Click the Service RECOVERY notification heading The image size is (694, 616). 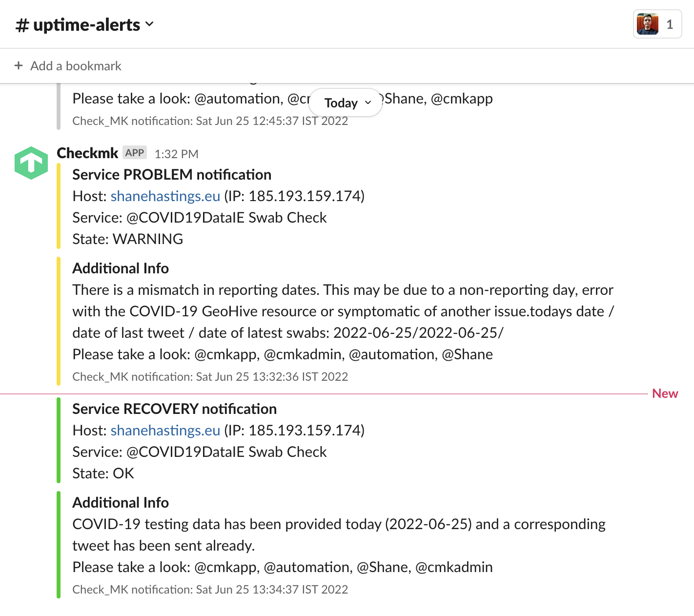[175, 409]
